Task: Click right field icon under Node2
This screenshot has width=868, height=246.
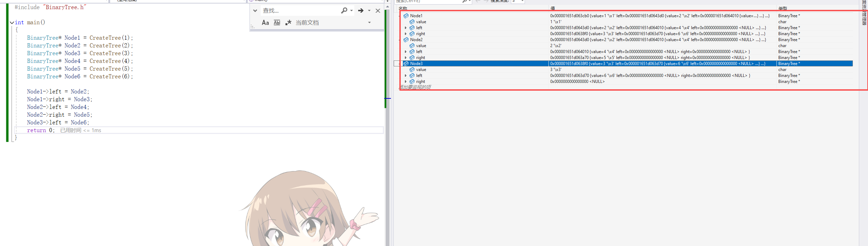Action: (412, 58)
